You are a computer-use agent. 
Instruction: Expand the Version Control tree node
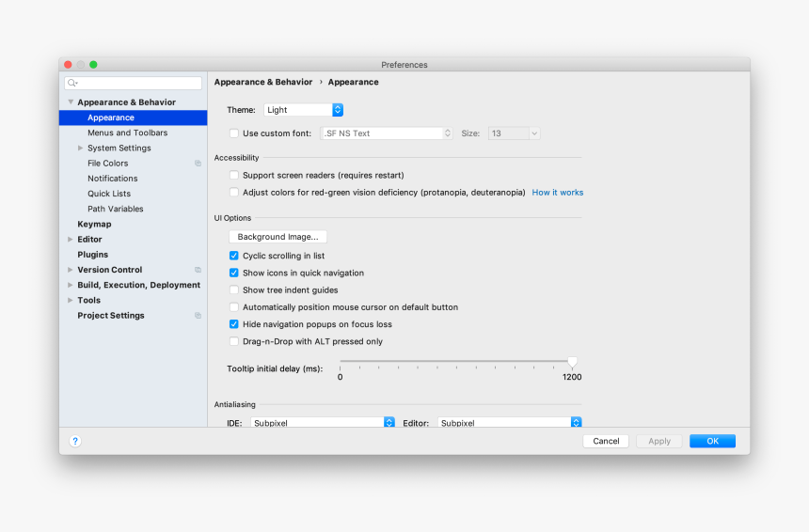(71, 270)
